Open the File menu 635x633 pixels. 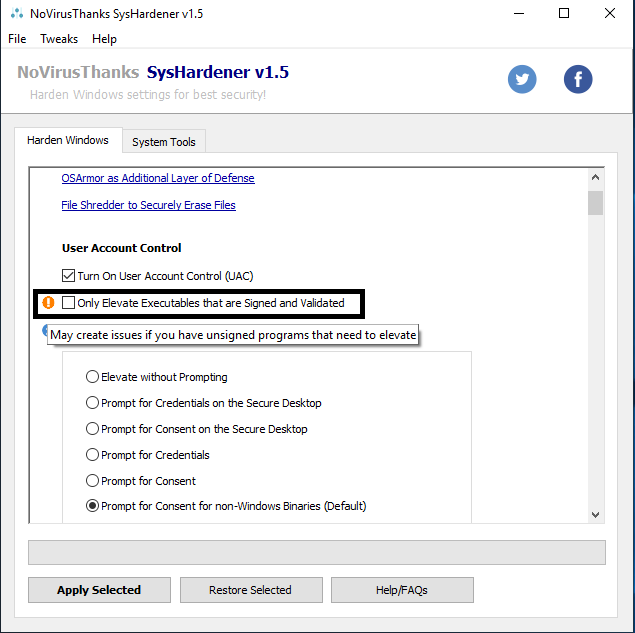(17, 39)
